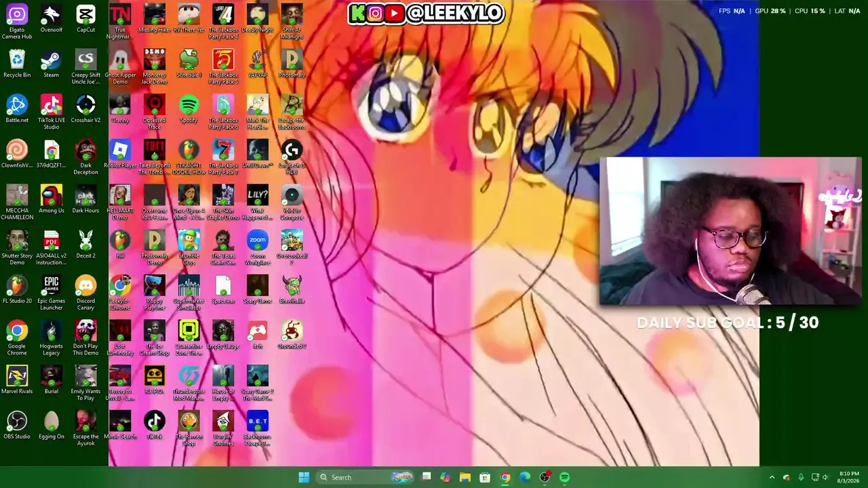
Task: Open File Explorer from the taskbar
Action: (465, 477)
